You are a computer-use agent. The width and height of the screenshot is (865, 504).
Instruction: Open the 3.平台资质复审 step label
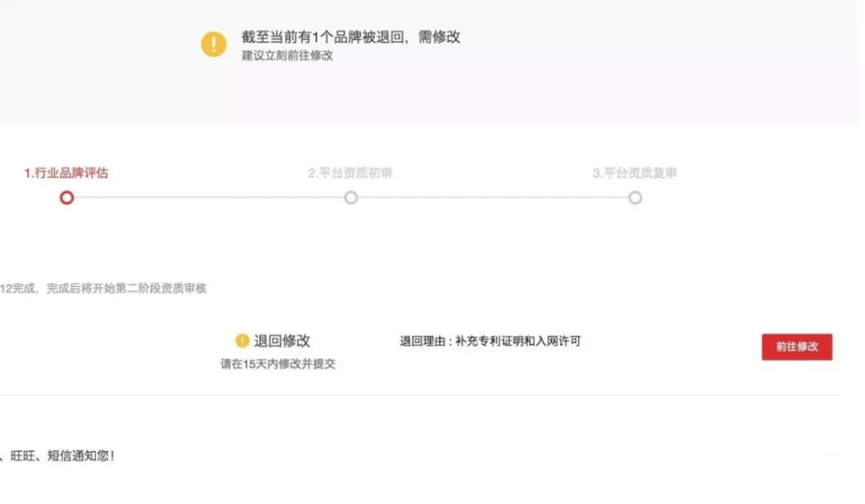(634, 173)
